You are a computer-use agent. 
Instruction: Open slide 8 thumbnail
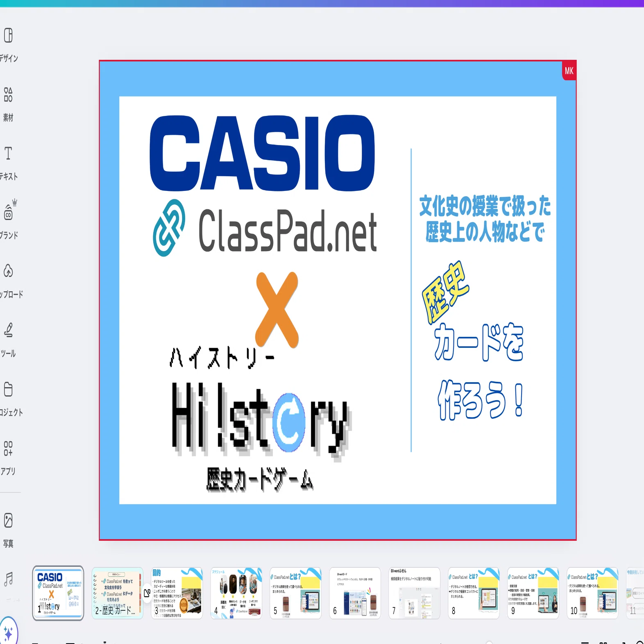click(474, 593)
